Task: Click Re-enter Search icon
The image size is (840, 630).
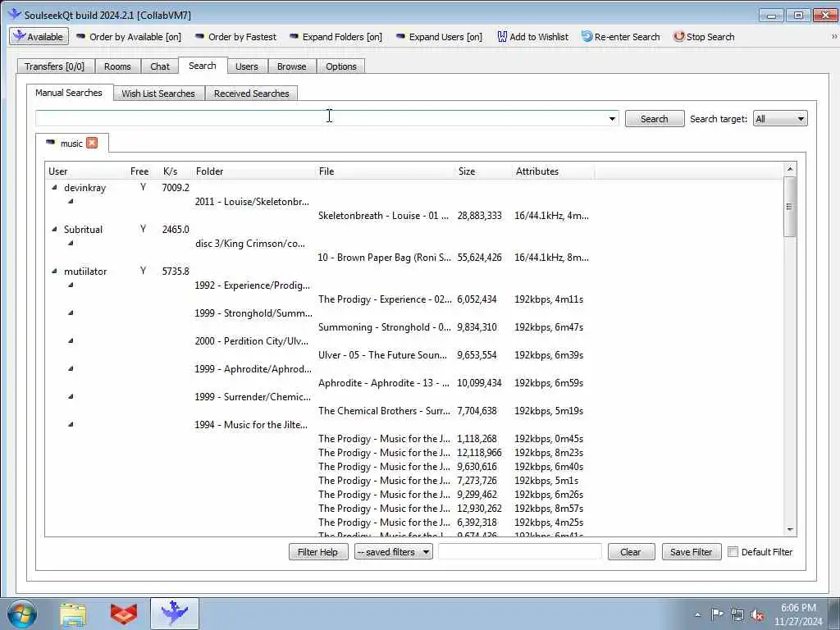Action: point(587,36)
